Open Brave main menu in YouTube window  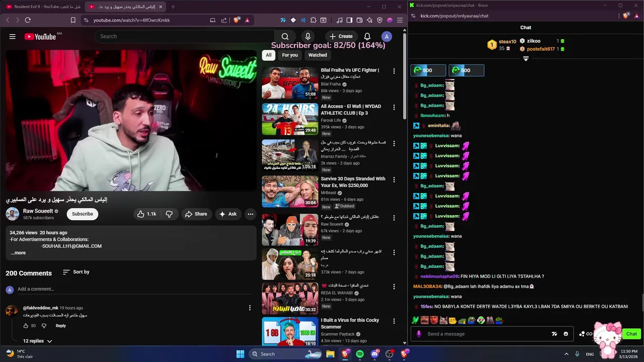pyautogui.click(x=399, y=20)
